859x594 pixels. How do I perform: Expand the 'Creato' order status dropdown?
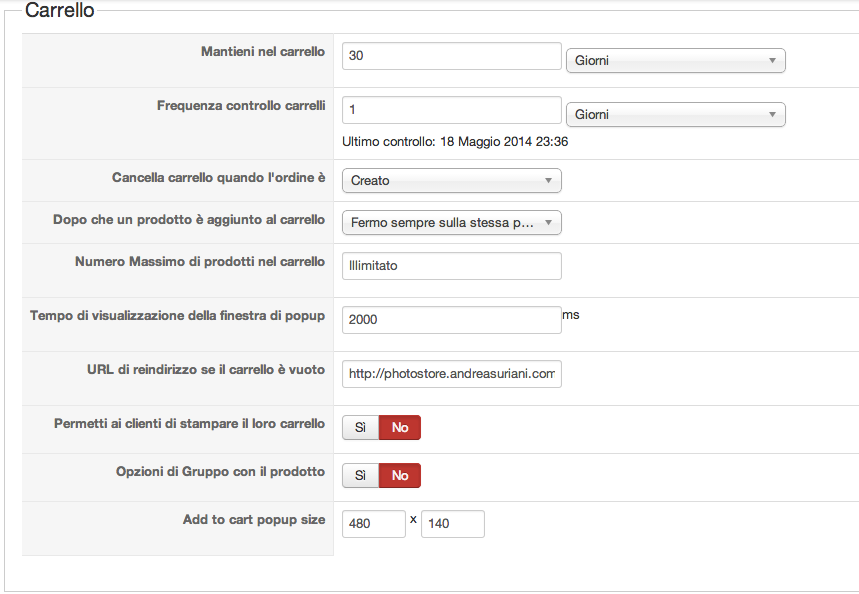coord(451,181)
